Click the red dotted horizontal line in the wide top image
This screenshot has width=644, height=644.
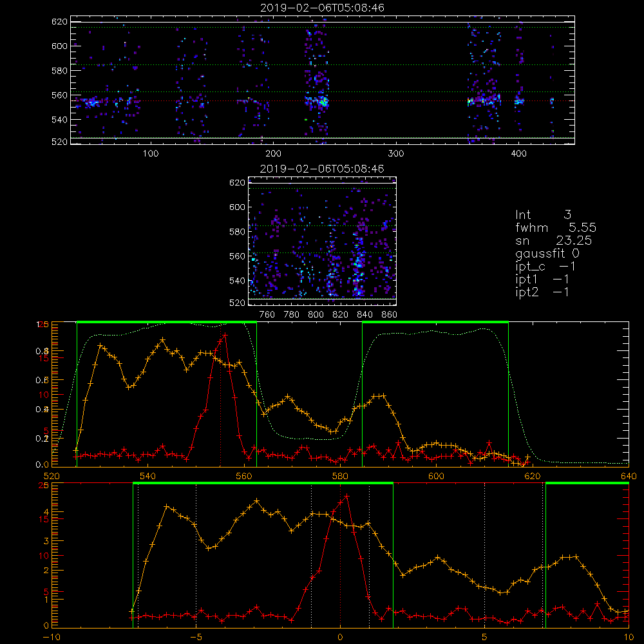[x=323, y=100]
